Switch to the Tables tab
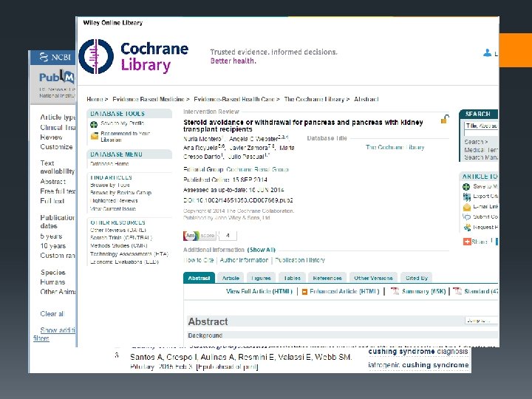 292,278
